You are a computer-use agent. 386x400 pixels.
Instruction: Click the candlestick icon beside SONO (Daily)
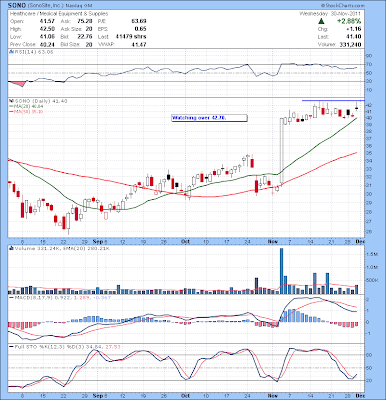coord(10,101)
